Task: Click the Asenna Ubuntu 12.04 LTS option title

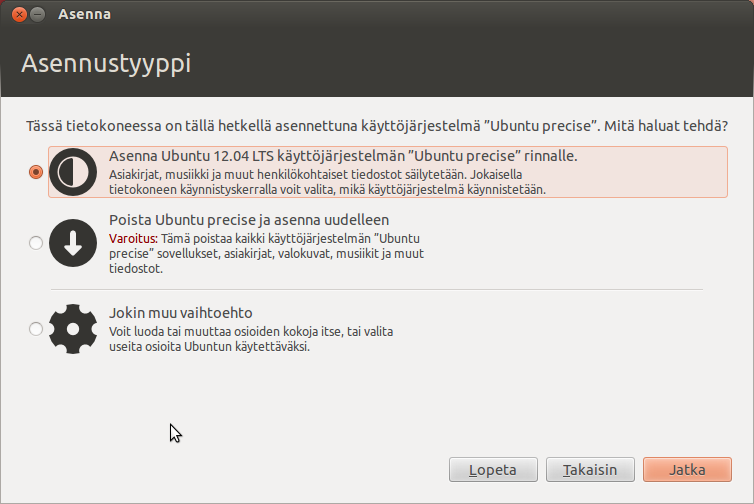Action: pyautogui.click(x=342, y=157)
